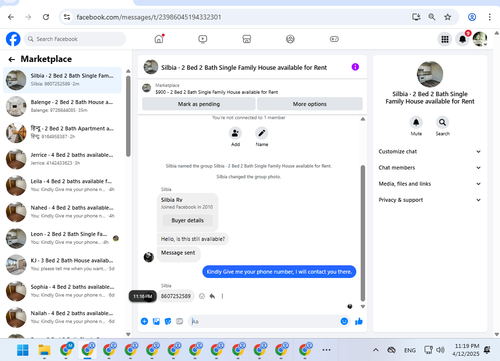Expand the Chat members section
The height and width of the screenshot is (361, 500).
coord(430,168)
